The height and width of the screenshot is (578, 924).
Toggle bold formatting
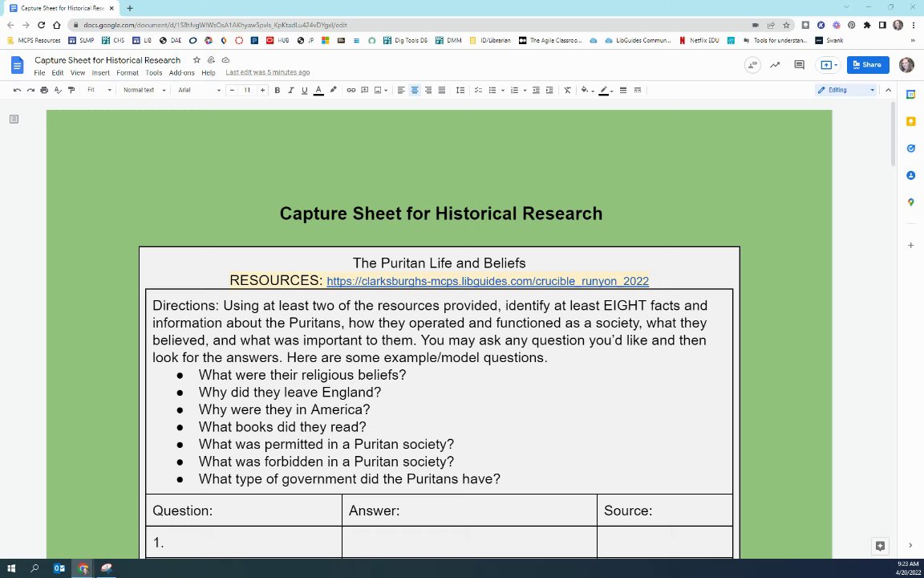(x=278, y=90)
